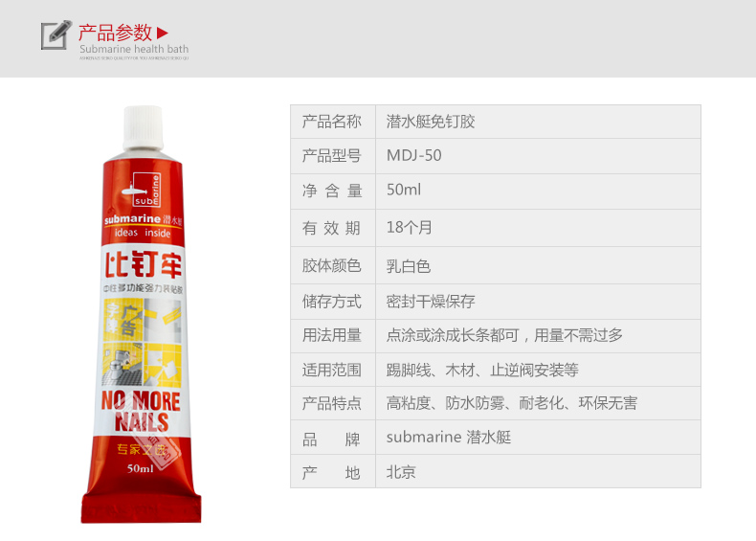Click the 比钉牢 text on the tube
The height and width of the screenshot is (541, 756).
144,265
